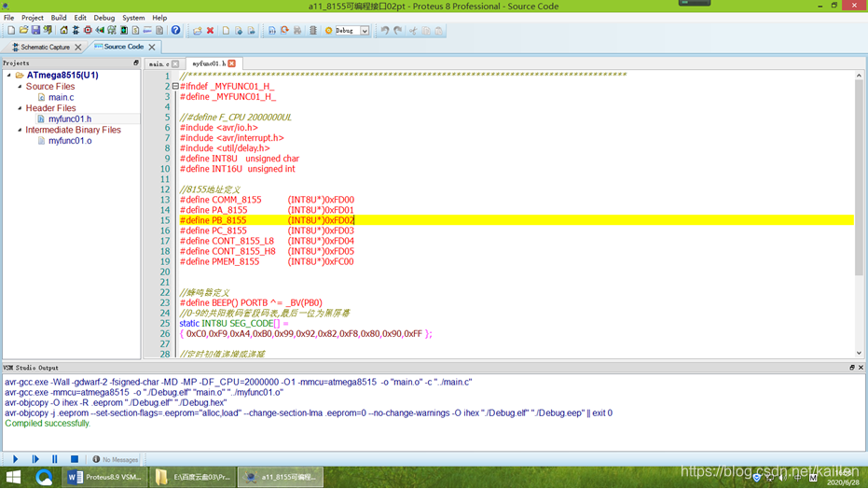Image resolution: width=868 pixels, height=489 pixels.
Task: Save the project using the floppy disk icon
Action: point(35,31)
